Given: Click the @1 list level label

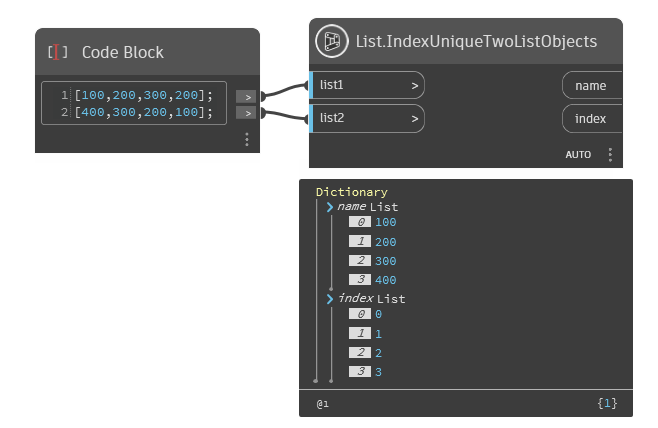Looking at the screenshot, I should pos(323,404).
